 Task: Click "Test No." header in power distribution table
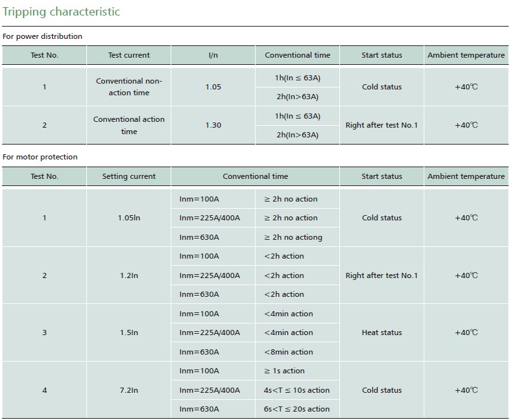pyautogui.click(x=44, y=55)
